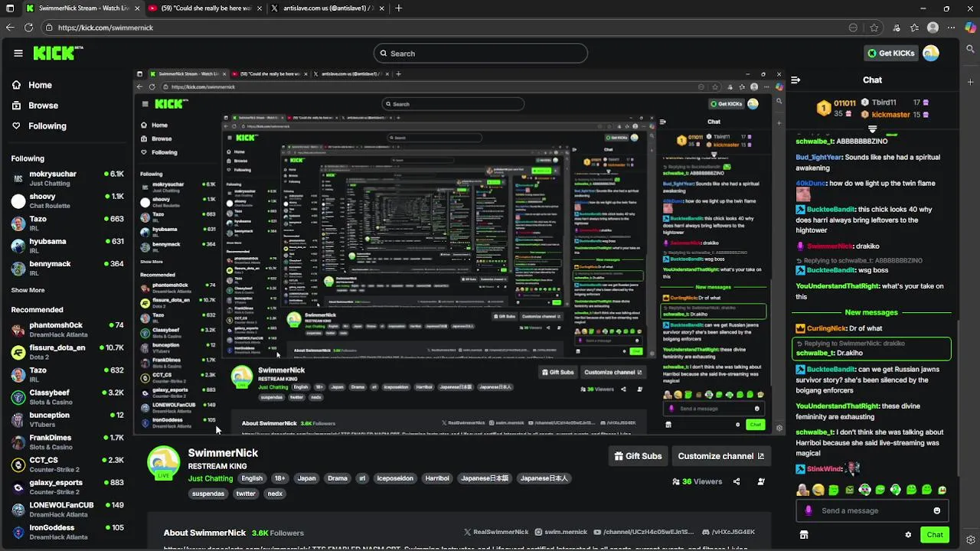
Task: Click the CCT_CS avatar in Recommended
Action: (18, 465)
